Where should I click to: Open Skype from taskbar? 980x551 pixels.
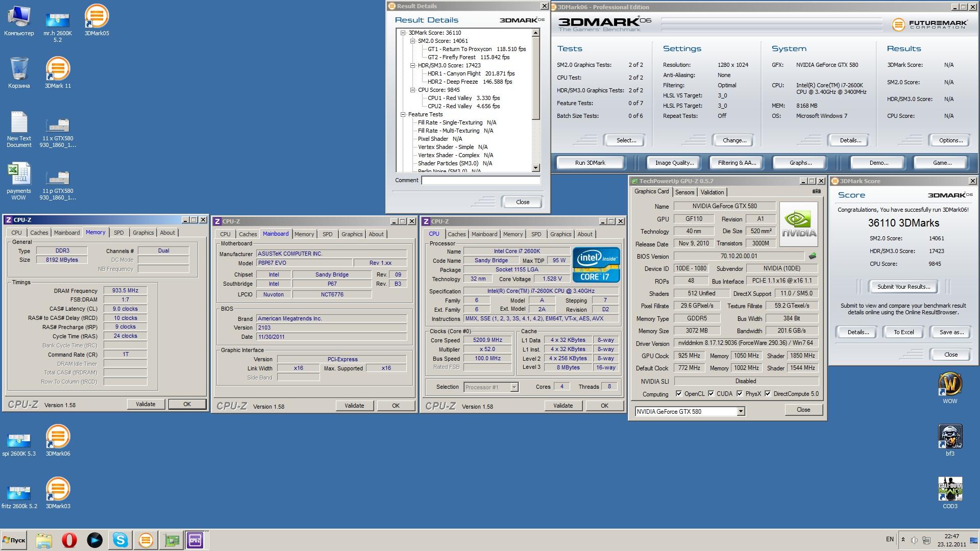pos(120,540)
